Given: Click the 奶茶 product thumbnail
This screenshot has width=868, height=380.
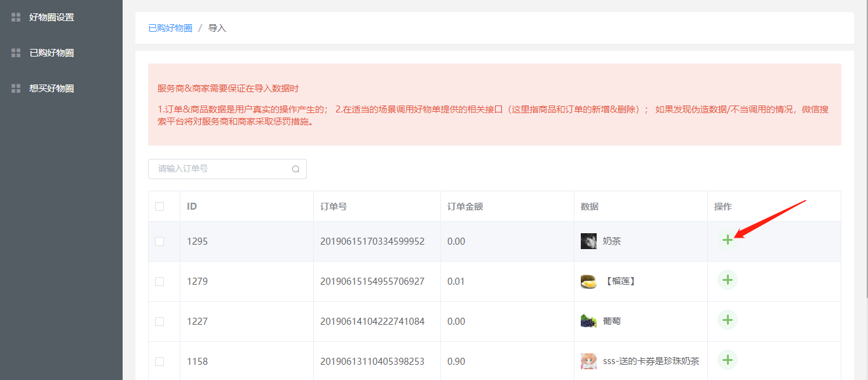Looking at the screenshot, I should coord(588,241).
